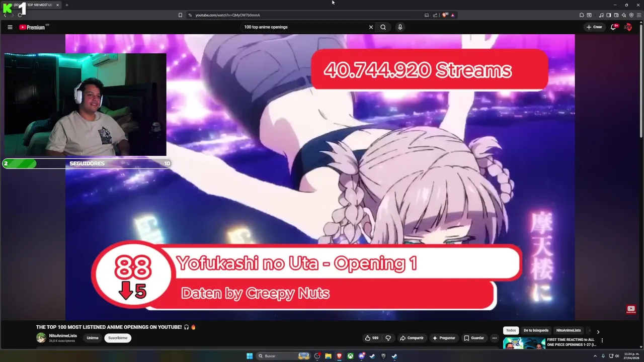Open the NitoAnimeLists channel avatar

(x=41, y=338)
